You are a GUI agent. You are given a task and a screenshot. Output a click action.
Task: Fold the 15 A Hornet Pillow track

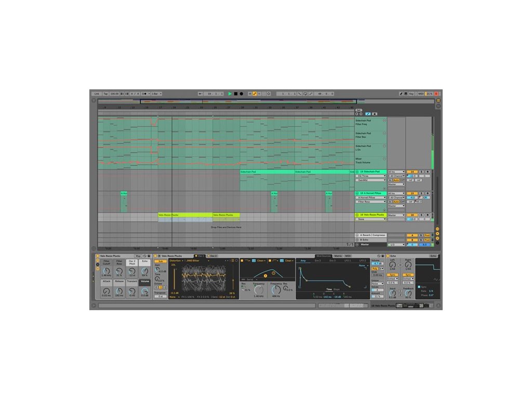(x=357, y=193)
